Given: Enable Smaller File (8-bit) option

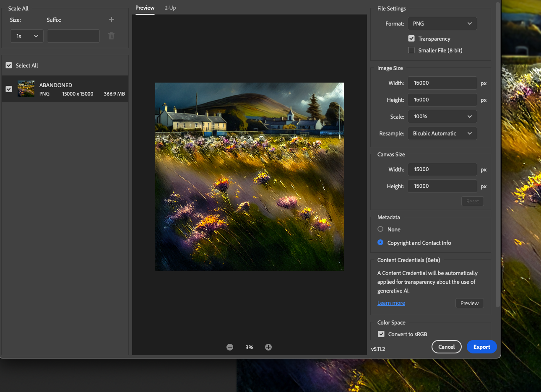Looking at the screenshot, I should point(411,50).
